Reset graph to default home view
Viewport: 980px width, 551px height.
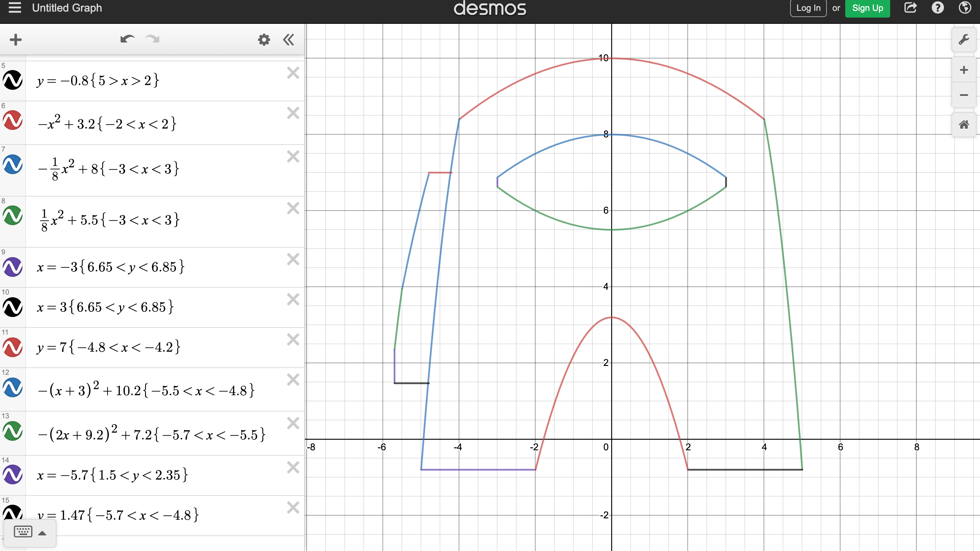(964, 125)
